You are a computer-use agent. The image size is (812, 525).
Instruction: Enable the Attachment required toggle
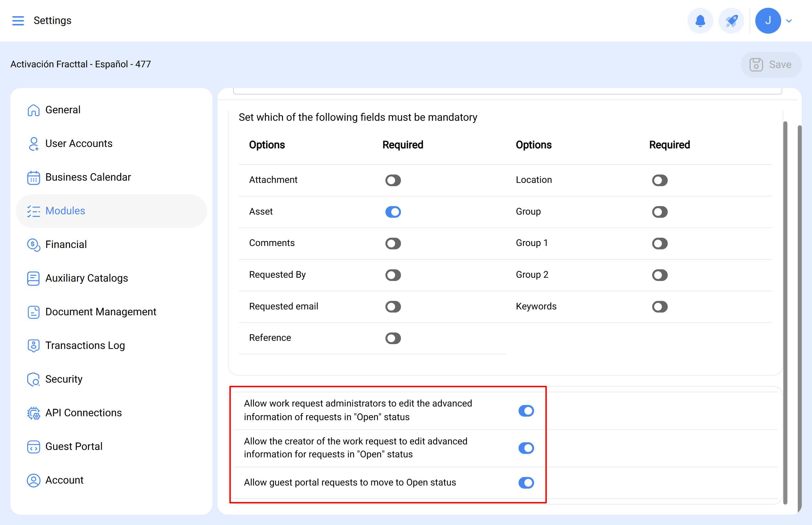tap(393, 180)
